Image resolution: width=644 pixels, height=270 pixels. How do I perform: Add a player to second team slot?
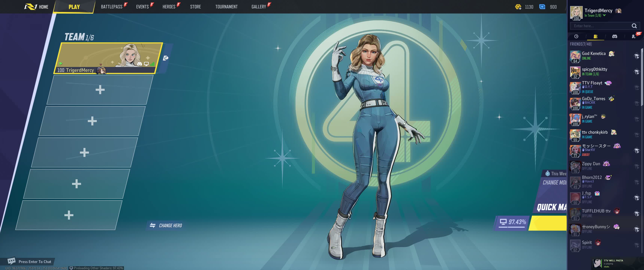coord(100,90)
